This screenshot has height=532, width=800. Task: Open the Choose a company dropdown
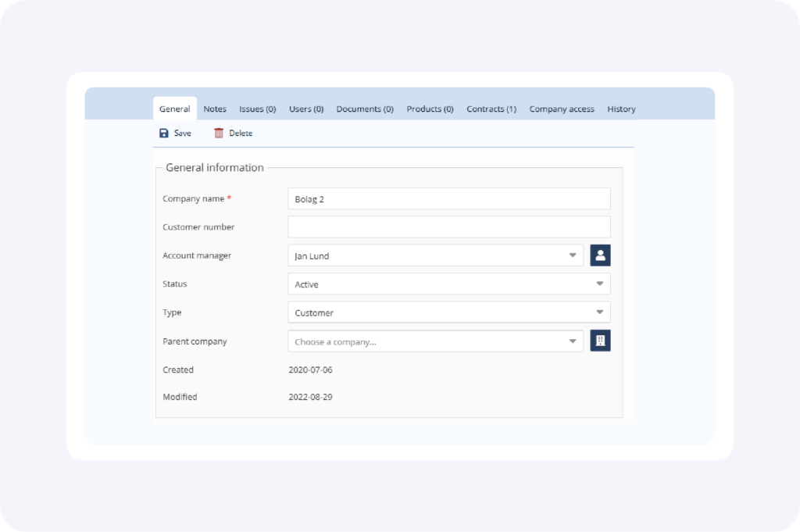pyautogui.click(x=435, y=341)
